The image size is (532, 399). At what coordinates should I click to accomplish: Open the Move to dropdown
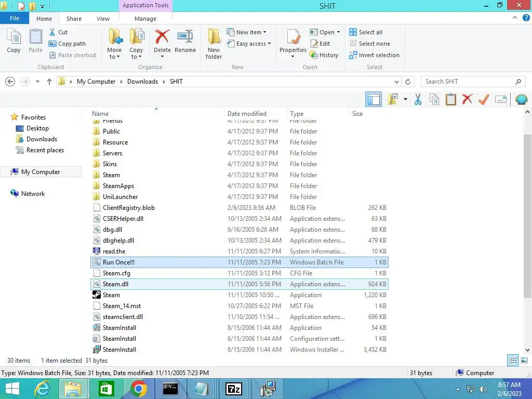click(114, 44)
